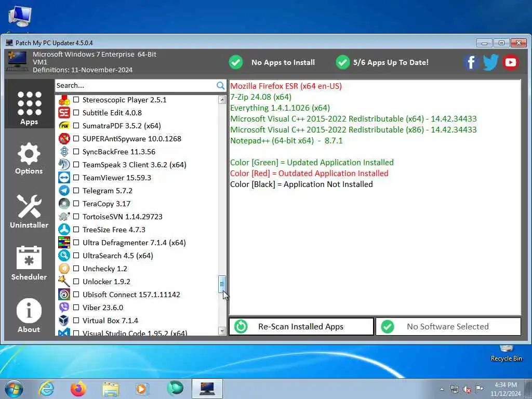Click the TreeSize Free app icon
Viewport: 532px width, 399px height.
[x=64, y=229]
